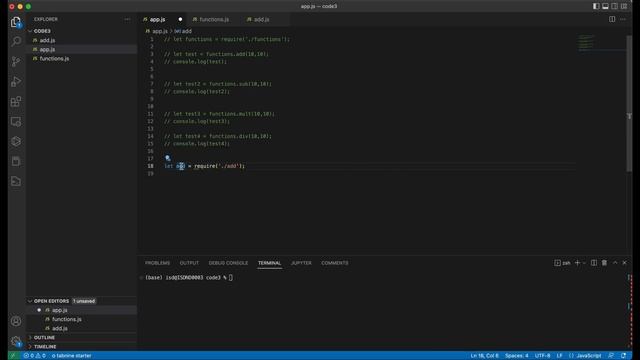The width and height of the screenshot is (640, 360).
Task: Open the Explorer view icon
Action: (16, 22)
